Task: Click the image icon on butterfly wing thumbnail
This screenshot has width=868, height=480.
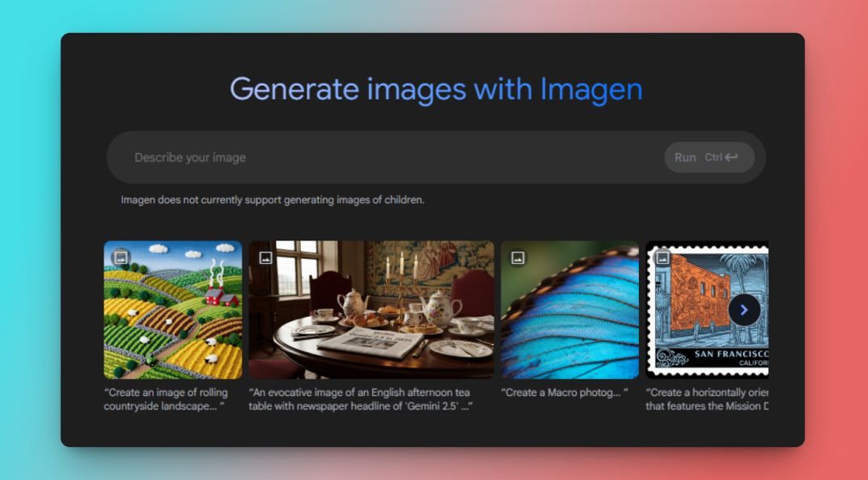Action: coord(518,257)
